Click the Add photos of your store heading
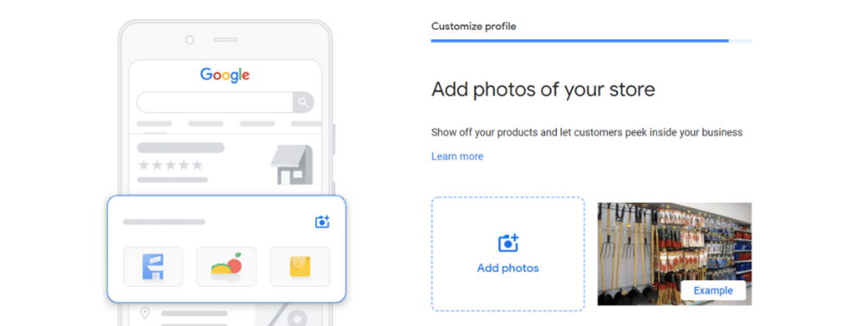Viewport: 868px width, 326px height. pyautogui.click(x=543, y=89)
